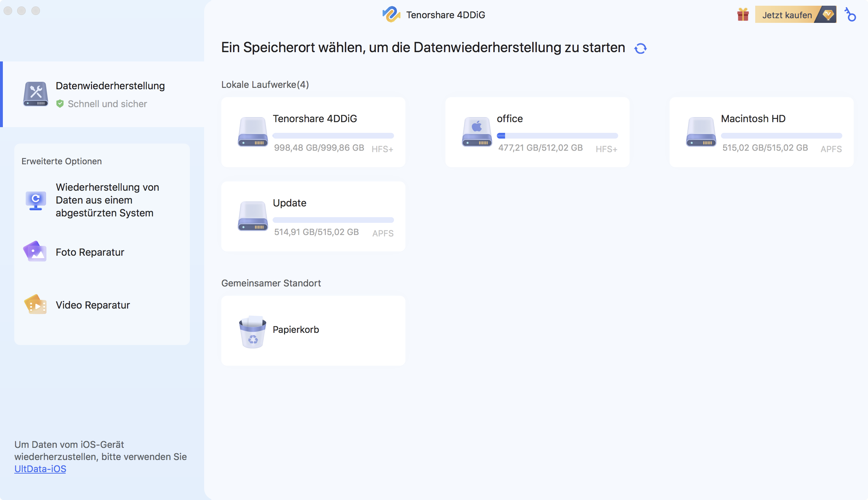The image size is (868, 500).
Task: Select the office drive card
Action: (538, 132)
